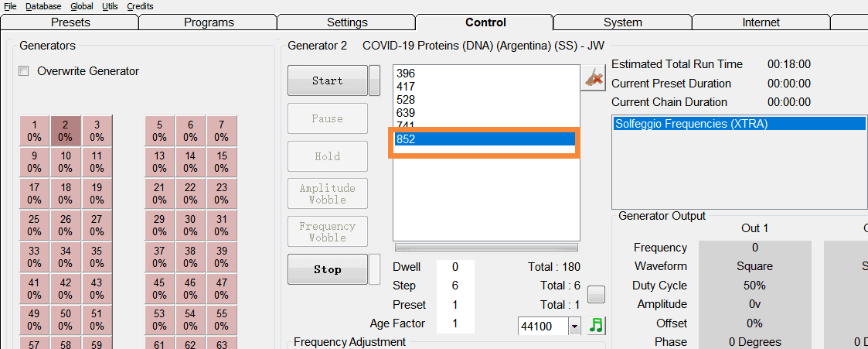Select generator 1 cell

coord(34,131)
